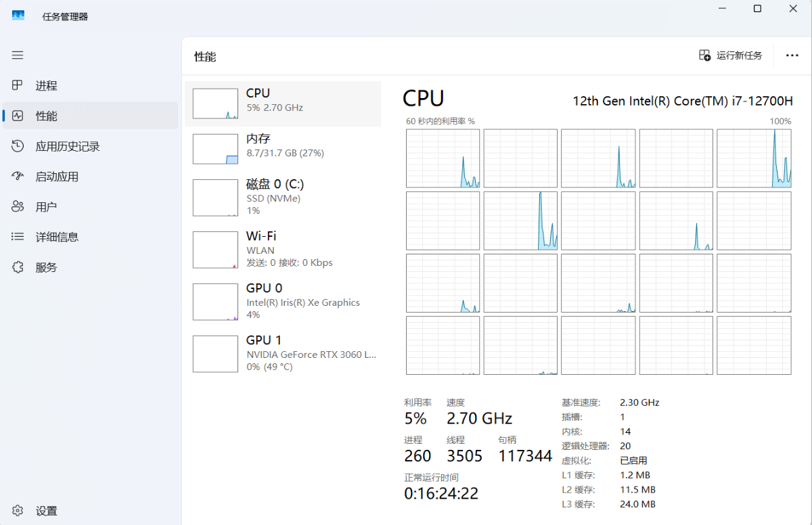Show the 服务 page
This screenshot has width=812, height=525.
pos(91,267)
